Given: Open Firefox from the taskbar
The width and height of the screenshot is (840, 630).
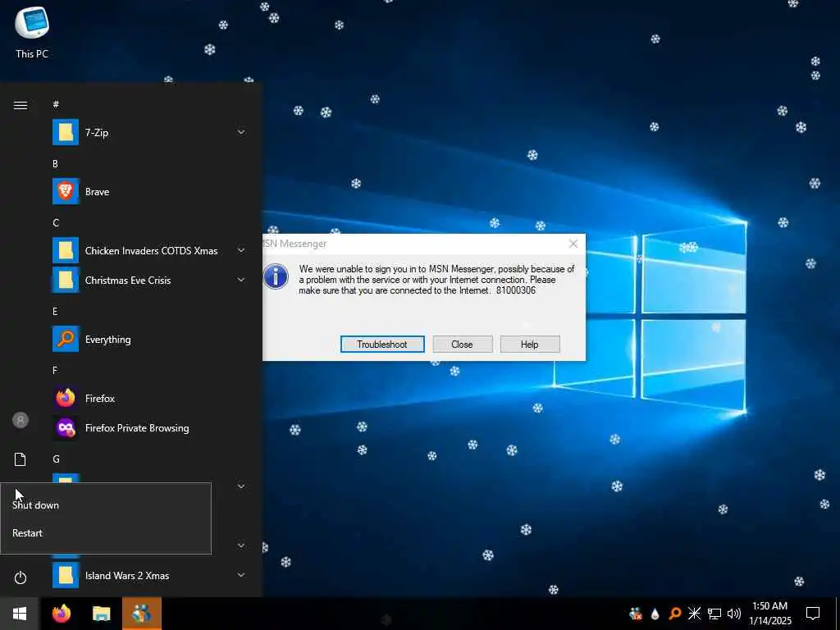Looking at the screenshot, I should [62, 614].
